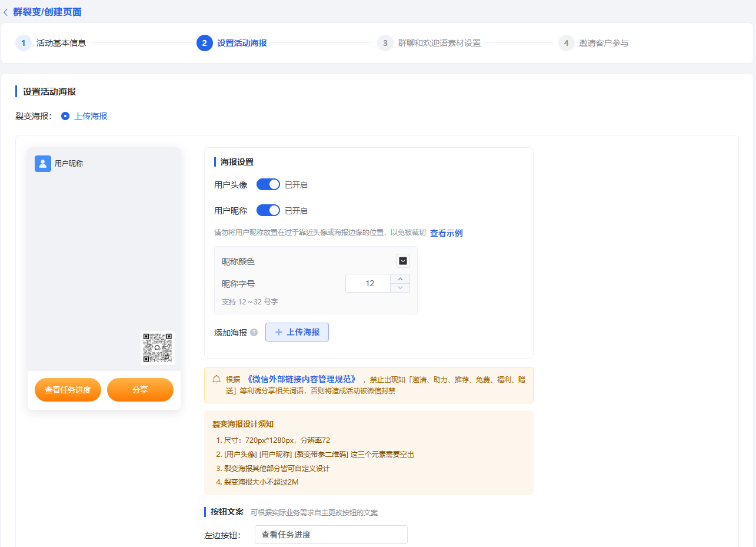Screen dimensions: 756x547
Task: Click the 群裂变/创建页面 breadcrumb title
Action: 48,12
